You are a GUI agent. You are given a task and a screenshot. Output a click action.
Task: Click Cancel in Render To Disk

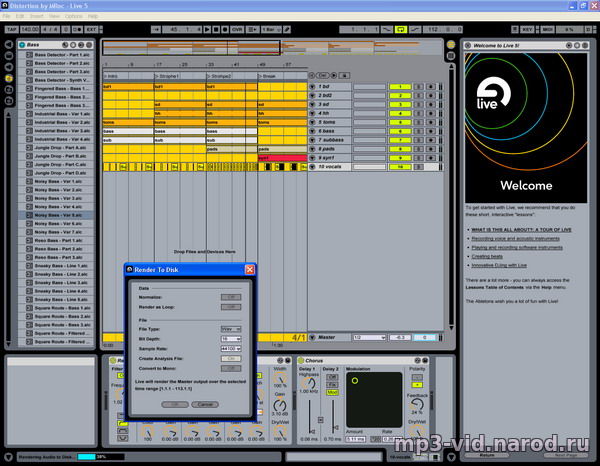(x=205, y=404)
